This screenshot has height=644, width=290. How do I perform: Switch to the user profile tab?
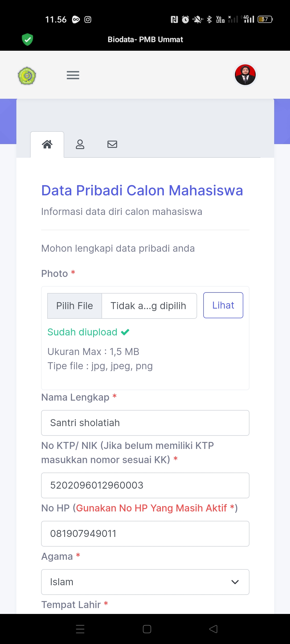click(80, 144)
